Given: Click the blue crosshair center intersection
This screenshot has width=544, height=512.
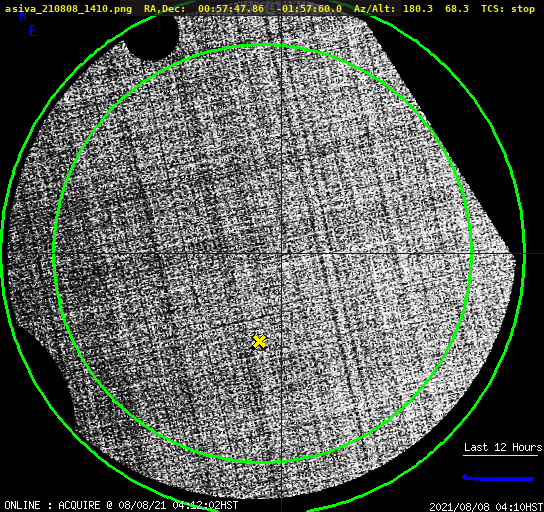Looking at the screenshot, I should tap(281, 254).
